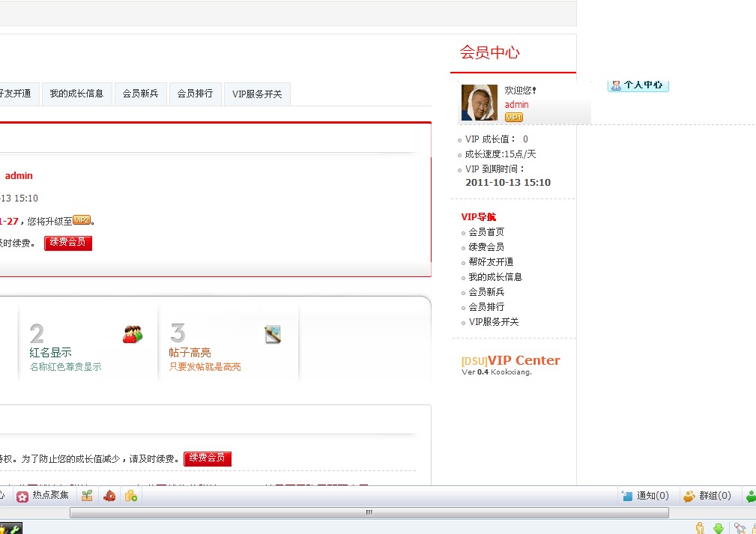The height and width of the screenshot is (534, 756).
Task: Click the 会员中心 heading
Action: click(x=489, y=52)
